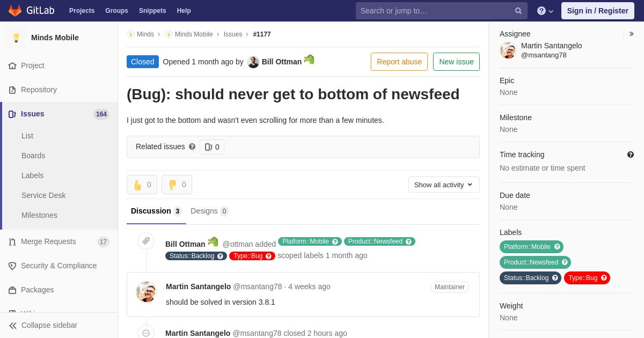644x338 pixels.
Task: Give a thumbs down reaction
Action: (177, 185)
